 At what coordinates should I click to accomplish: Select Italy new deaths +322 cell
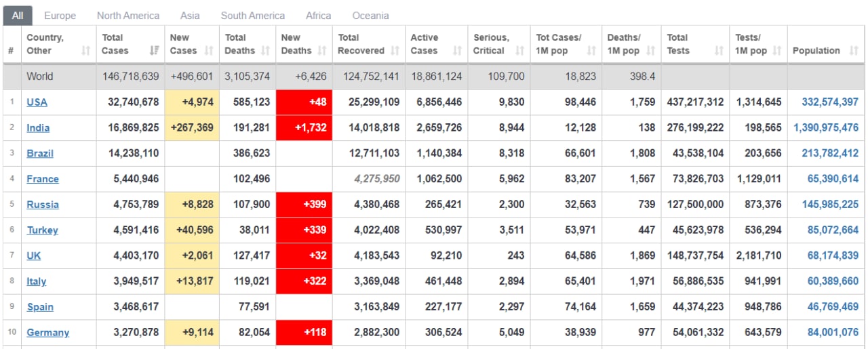(304, 282)
